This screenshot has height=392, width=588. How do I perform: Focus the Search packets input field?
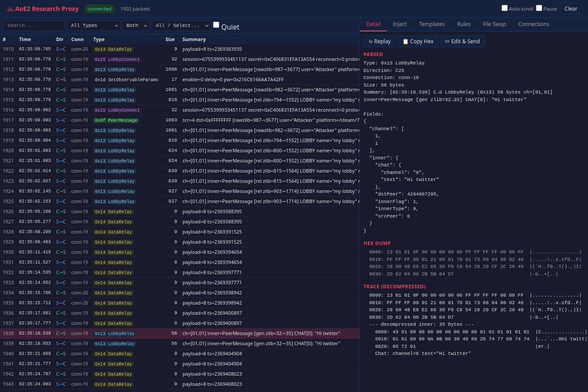34,26
